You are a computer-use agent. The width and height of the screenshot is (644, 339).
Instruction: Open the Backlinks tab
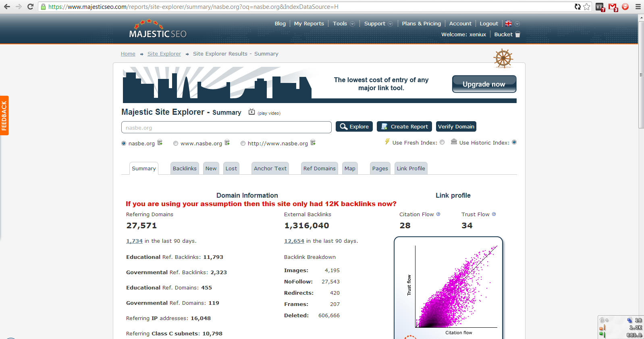(185, 168)
